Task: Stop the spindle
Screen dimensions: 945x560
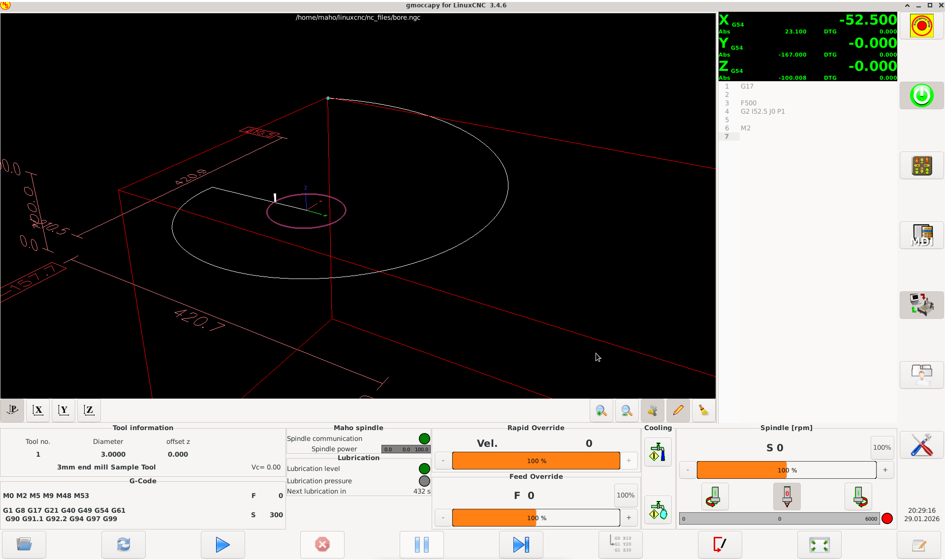Action: click(787, 496)
